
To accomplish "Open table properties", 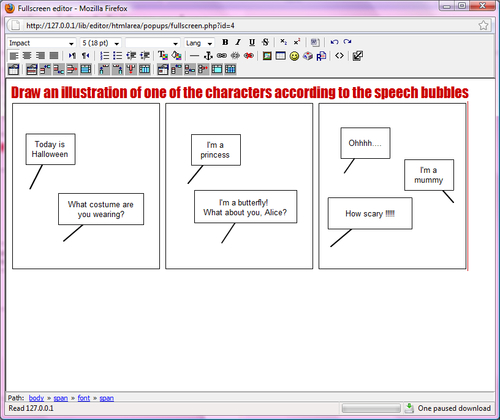I will pyautogui.click(x=13, y=69).
